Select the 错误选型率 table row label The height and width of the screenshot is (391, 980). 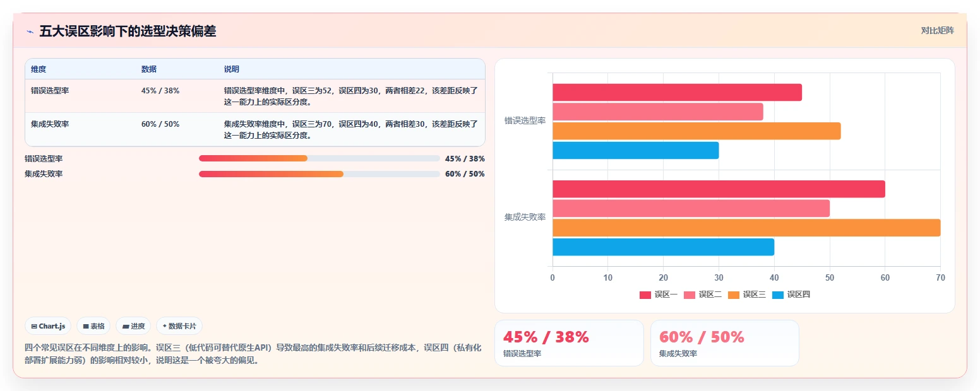tap(50, 91)
